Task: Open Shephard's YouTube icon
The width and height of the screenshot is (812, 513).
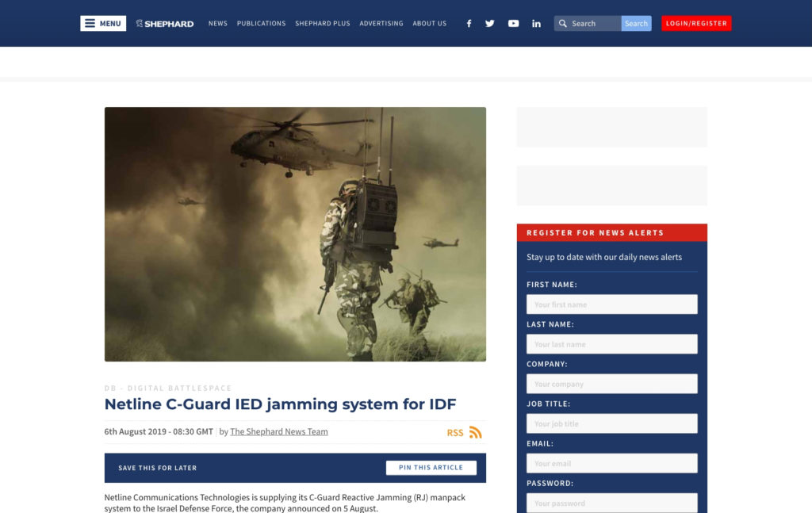Action: [513, 23]
